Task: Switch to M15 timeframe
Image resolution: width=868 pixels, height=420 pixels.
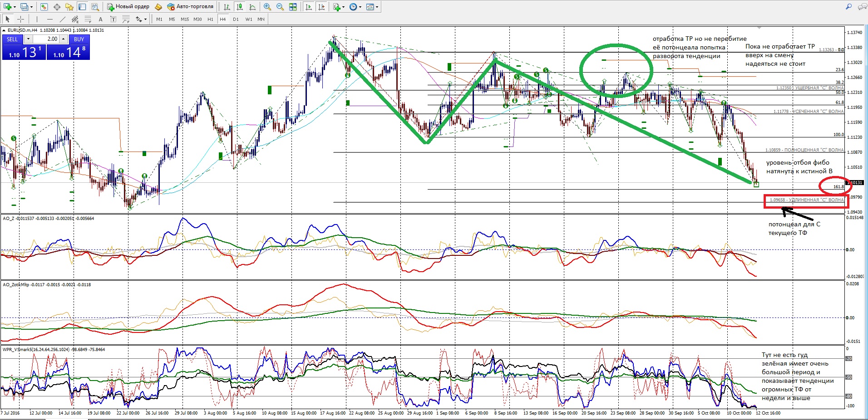Action: point(185,19)
